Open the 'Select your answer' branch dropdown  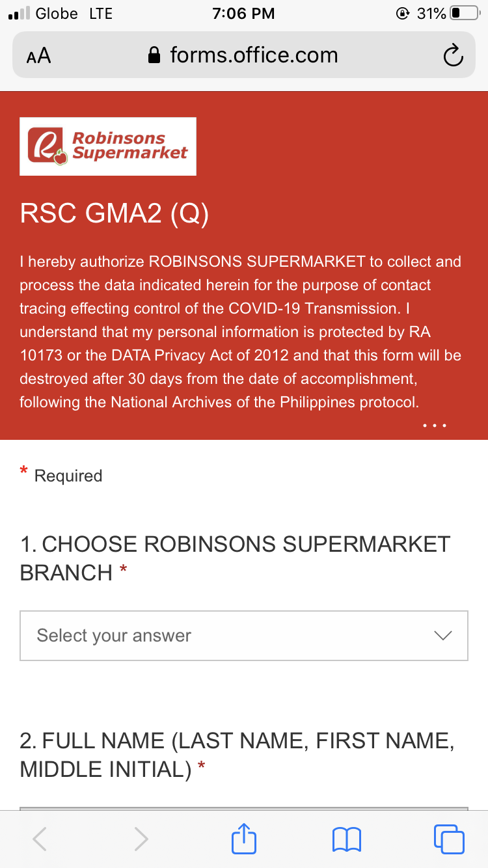coord(244,636)
